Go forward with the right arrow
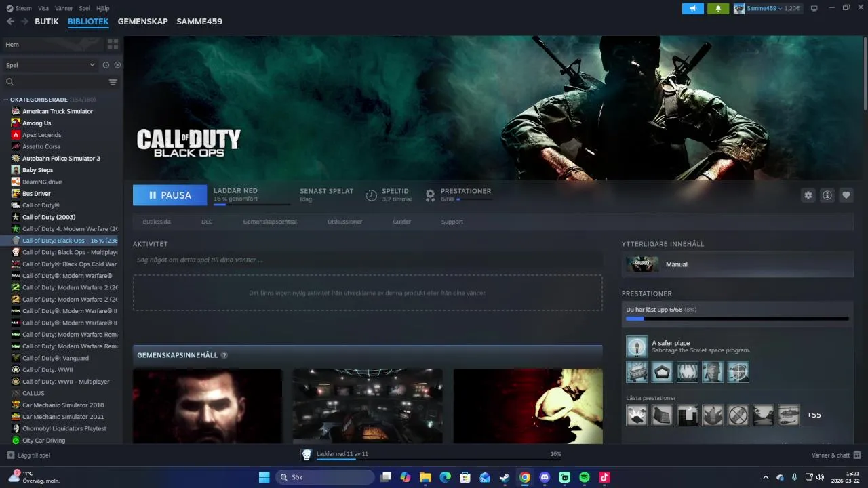The image size is (868, 488). [x=24, y=21]
